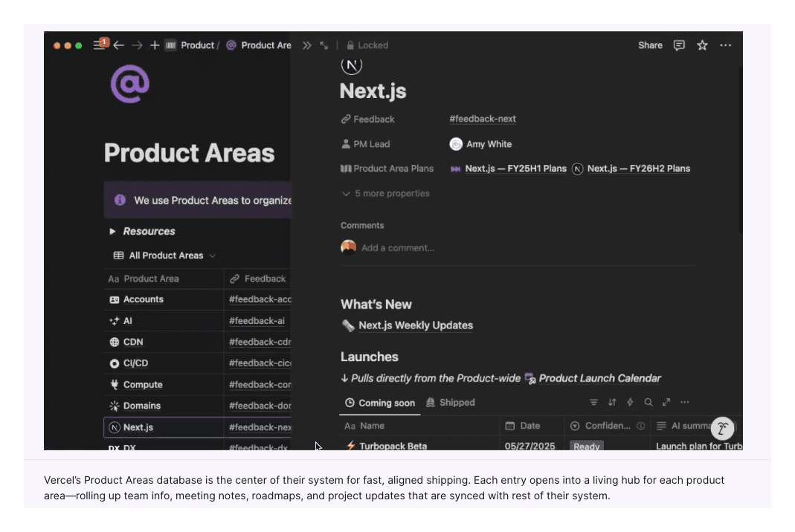This screenshot has height=532, width=795.
Task: Click the Feedback column header in table
Action: point(258,279)
